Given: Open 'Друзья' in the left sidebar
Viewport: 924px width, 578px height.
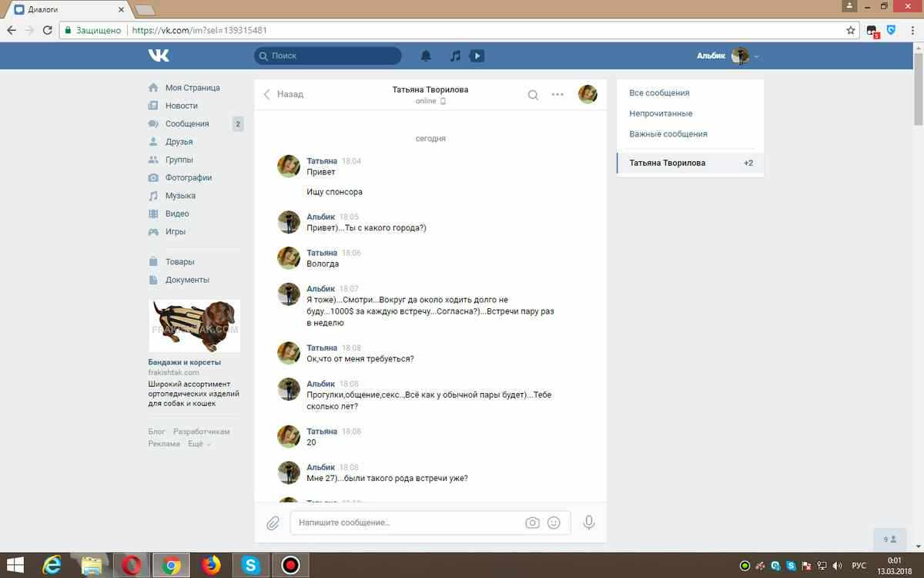Looking at the screenshot, I should coord(179,142).
